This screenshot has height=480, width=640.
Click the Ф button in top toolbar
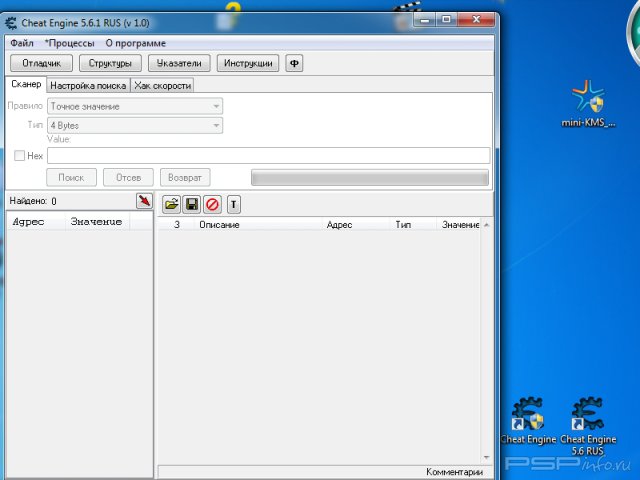point(294,63)
